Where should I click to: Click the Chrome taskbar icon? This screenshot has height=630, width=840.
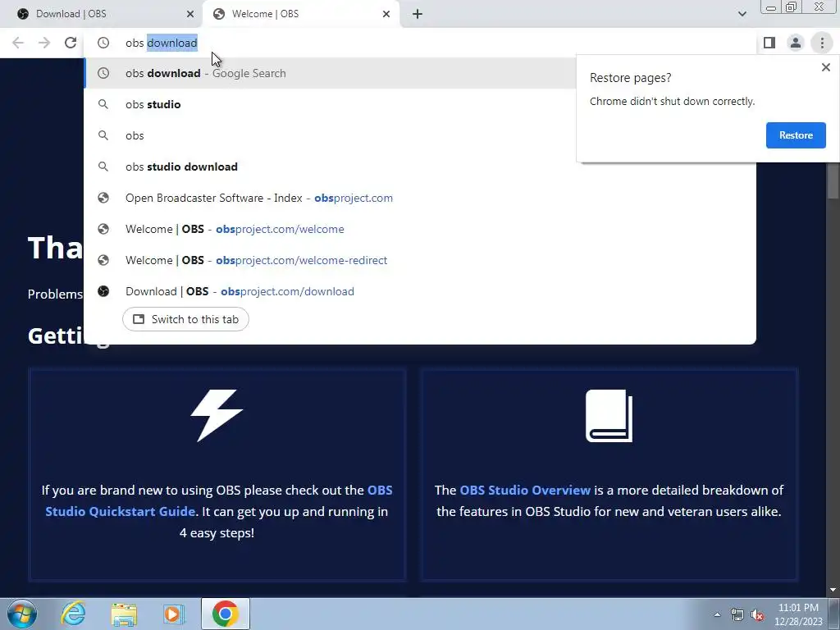click(x=226, y=614)
